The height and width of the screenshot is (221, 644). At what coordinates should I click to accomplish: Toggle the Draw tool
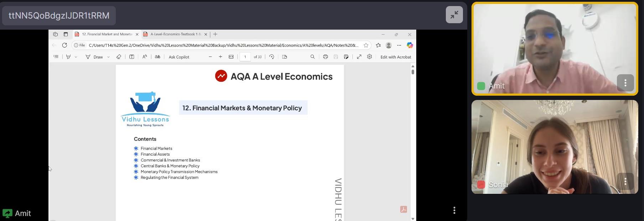[94, 57]
